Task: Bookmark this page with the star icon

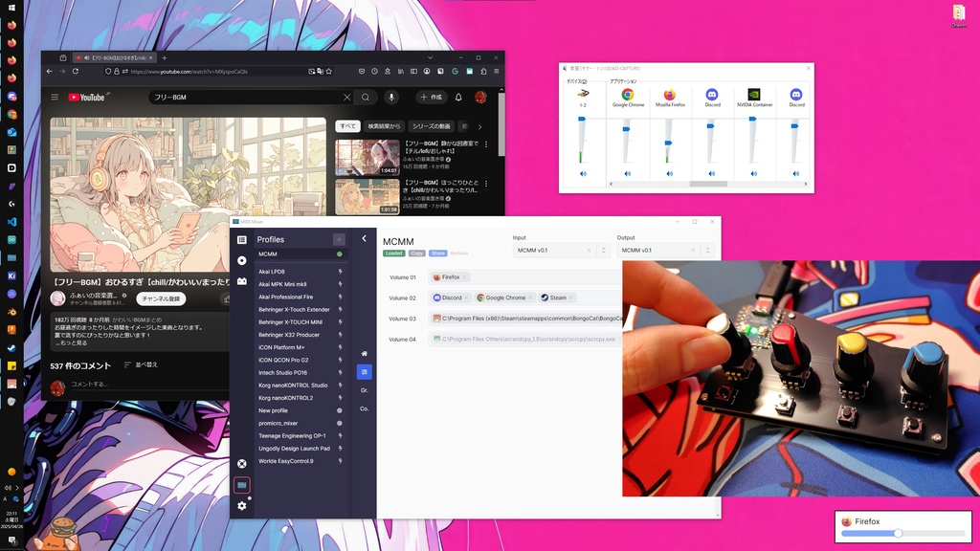Action: [x=329, y=72]
